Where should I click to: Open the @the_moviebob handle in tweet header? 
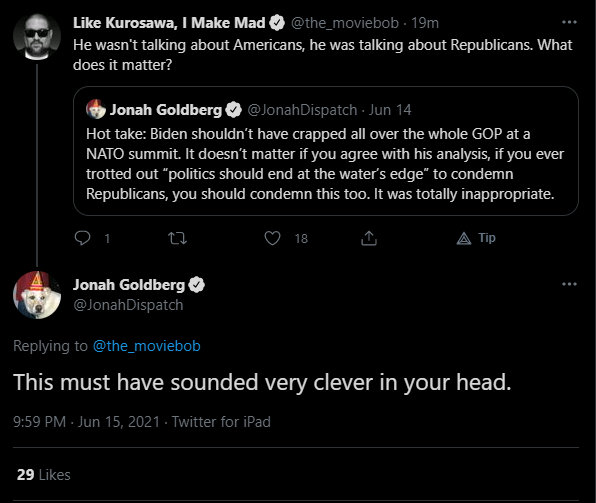(x=345, y=23)
